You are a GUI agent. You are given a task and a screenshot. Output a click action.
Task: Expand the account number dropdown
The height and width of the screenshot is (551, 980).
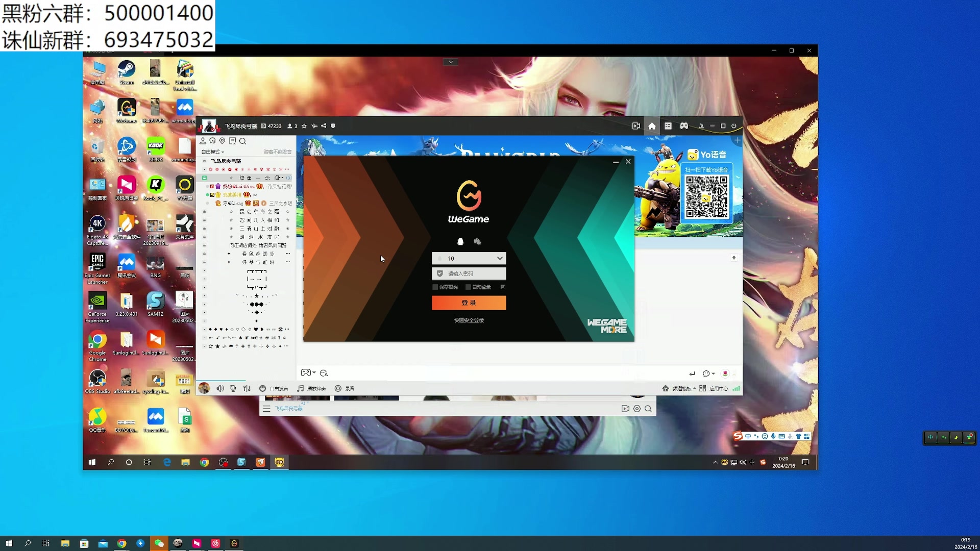[500, 258]
